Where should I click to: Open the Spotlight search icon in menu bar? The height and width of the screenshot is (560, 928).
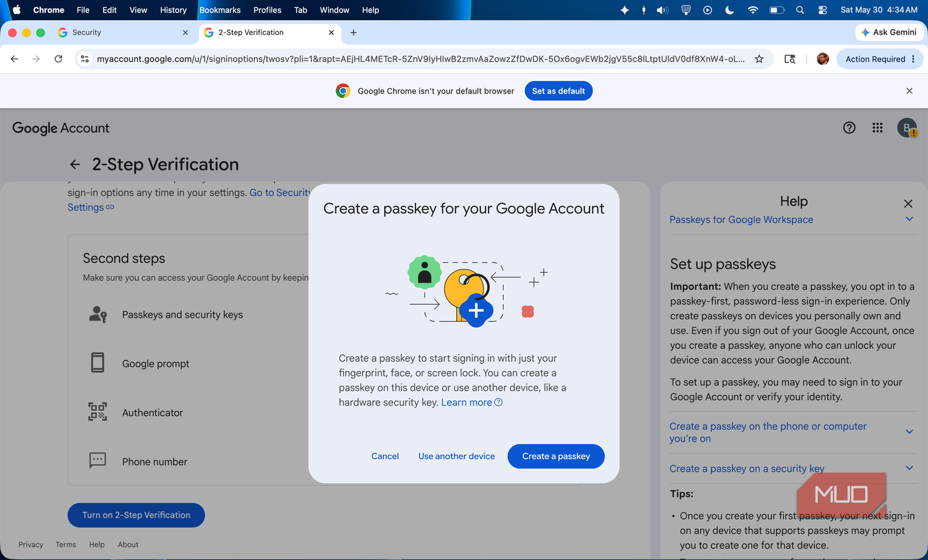pyautogui.click(x=800, y=10)
